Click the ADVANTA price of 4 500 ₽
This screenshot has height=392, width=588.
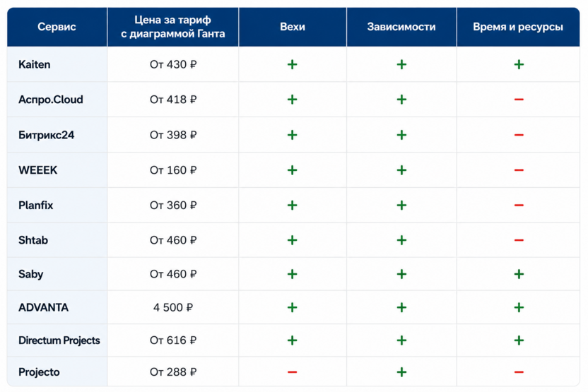click(173, 307)
